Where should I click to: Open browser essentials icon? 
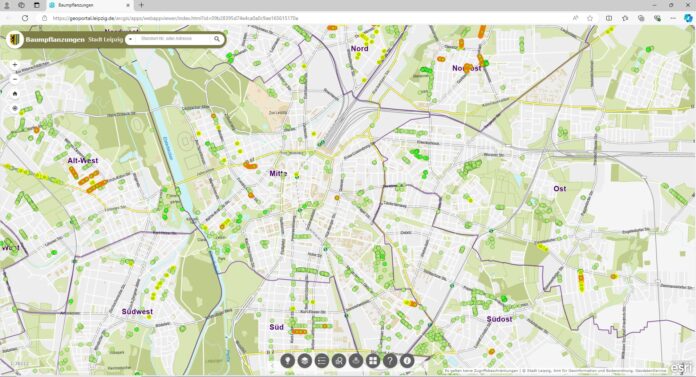click(x=657, y=18)
